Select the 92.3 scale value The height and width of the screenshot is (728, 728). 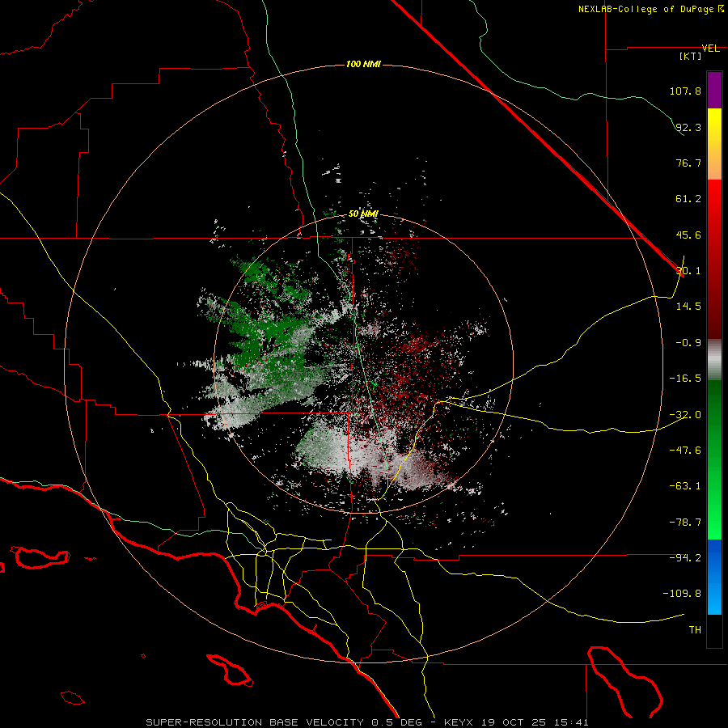[688, 127]
